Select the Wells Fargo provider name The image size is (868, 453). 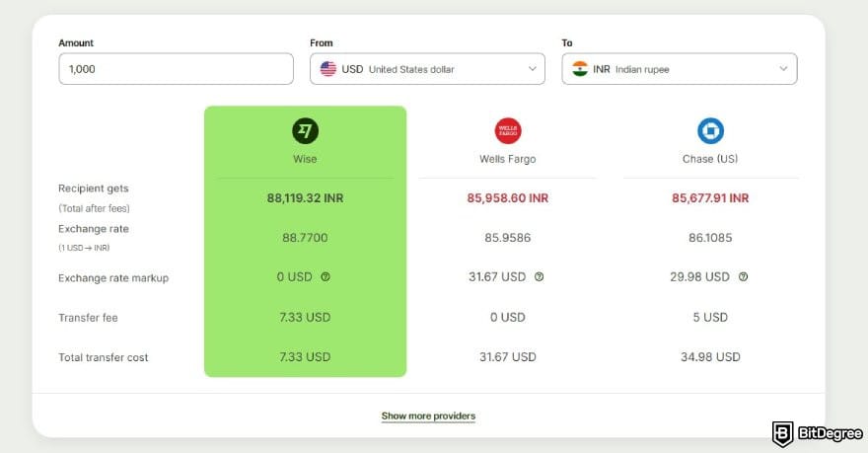(507, 158)
